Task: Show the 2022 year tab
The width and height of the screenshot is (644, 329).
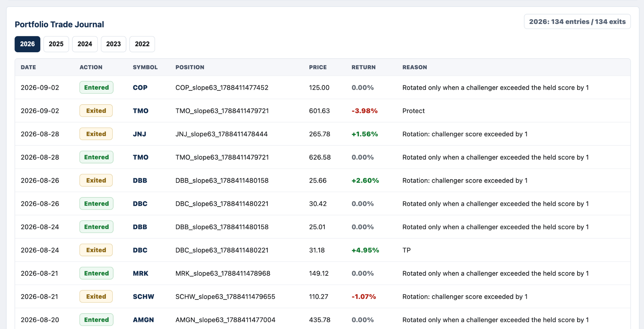Action: click(142, 44)
